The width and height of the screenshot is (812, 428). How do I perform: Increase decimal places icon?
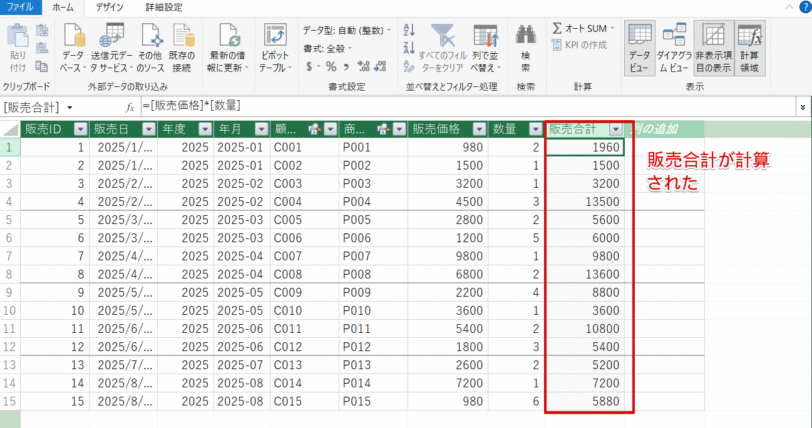click(364, 66)
